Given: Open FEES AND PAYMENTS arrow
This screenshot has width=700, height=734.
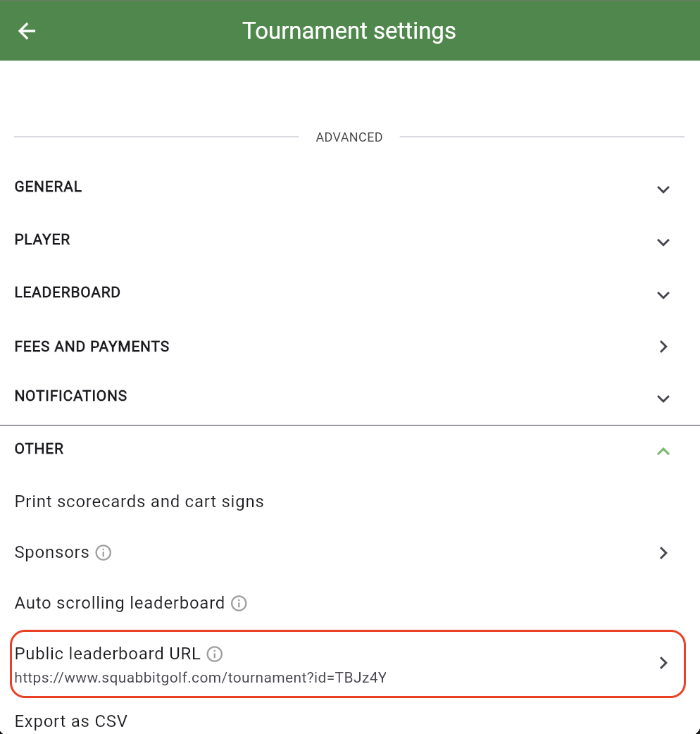Looking at the screenshot, I should (663, 347).
